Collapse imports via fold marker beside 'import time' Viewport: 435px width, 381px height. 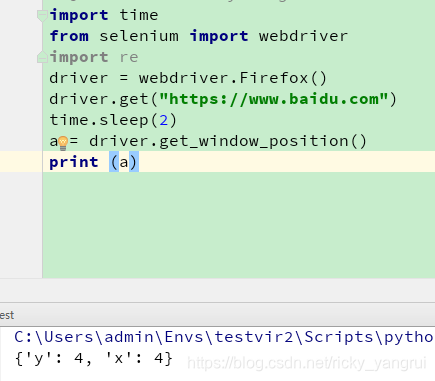(x=42, y=15)
